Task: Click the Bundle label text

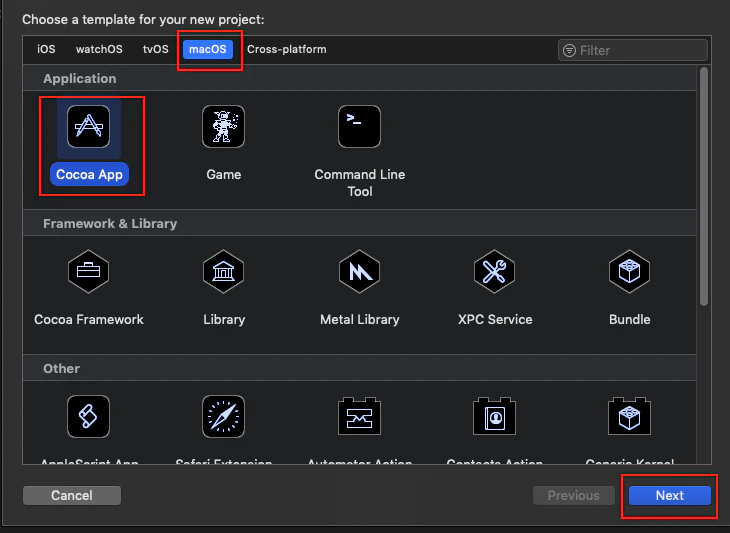Action: coord(629,320)
